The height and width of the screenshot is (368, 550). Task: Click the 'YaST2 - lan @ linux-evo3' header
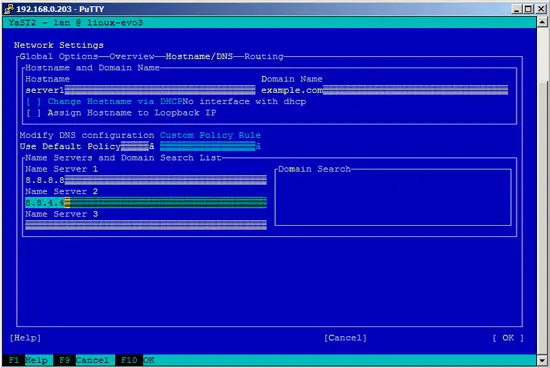click(75, 23)
